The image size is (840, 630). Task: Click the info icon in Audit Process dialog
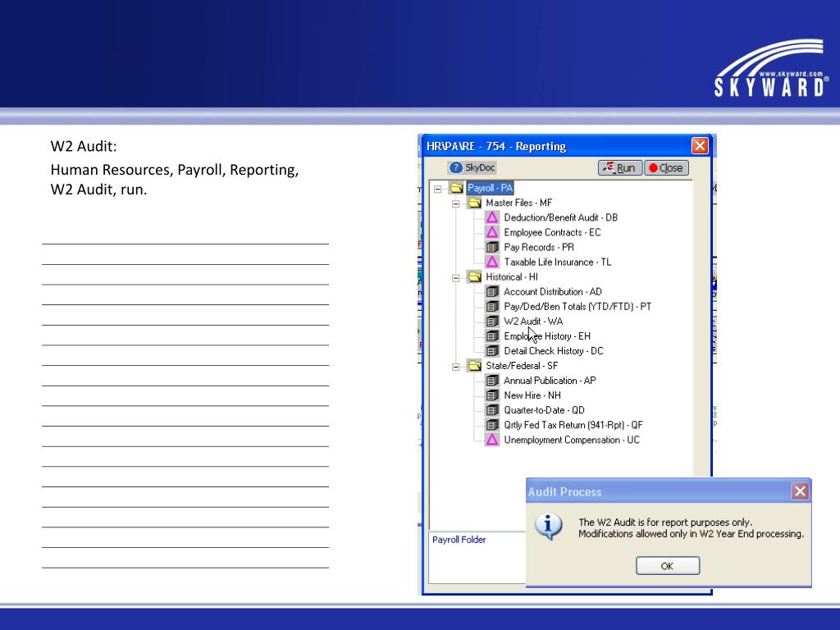[x=548, y=526]
